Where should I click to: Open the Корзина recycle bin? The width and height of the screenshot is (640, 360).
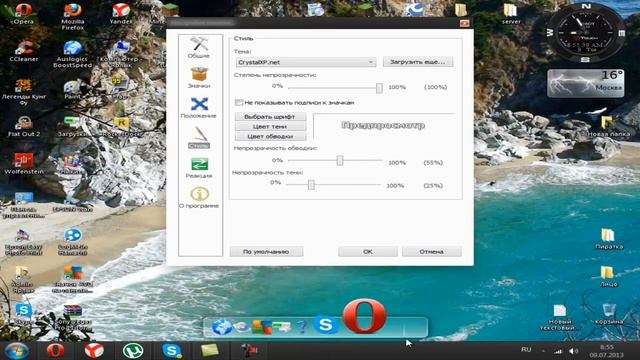609,313
